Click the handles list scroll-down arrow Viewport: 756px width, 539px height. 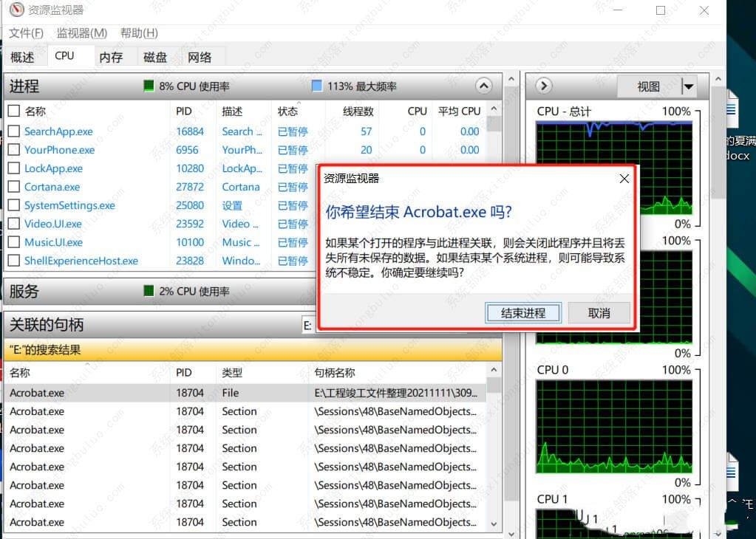493,523
